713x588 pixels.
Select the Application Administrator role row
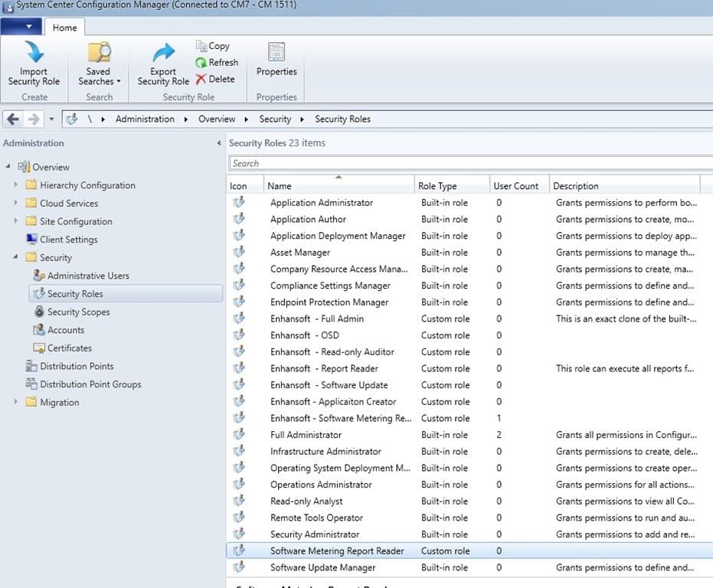point(469,203)
